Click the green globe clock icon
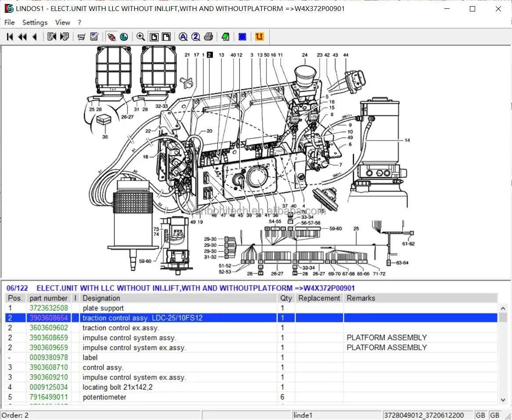 coord(124,37)
